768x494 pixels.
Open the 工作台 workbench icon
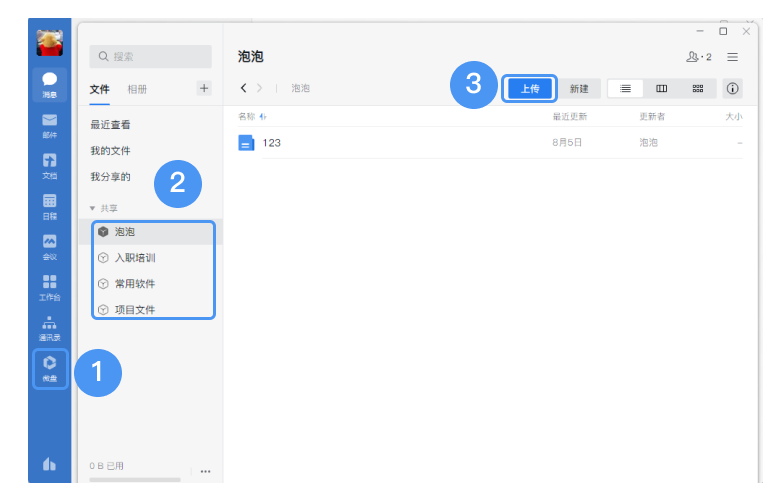click(50, 287)
